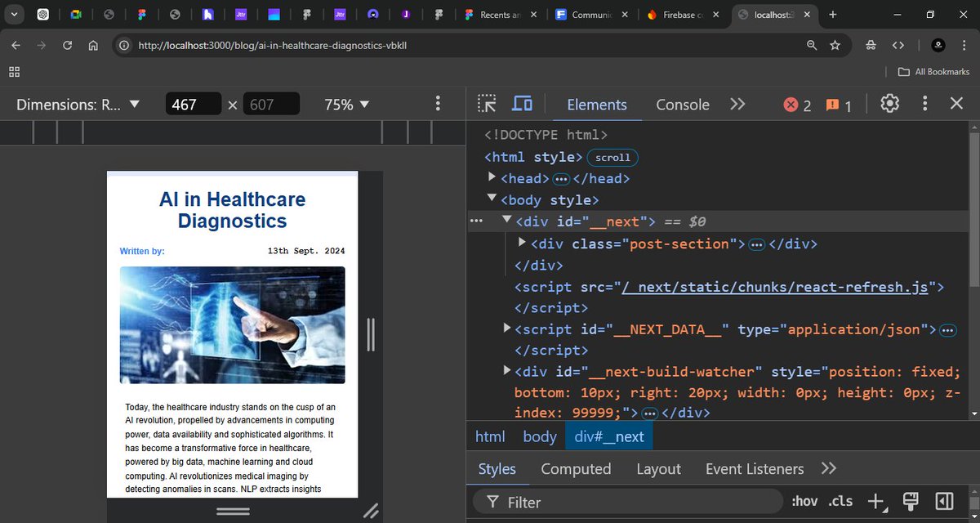This screenshot has height=523, width=980.
Task: Click the viewport width field showing 467
Action: pyautogui.click(x=194, y=105)
